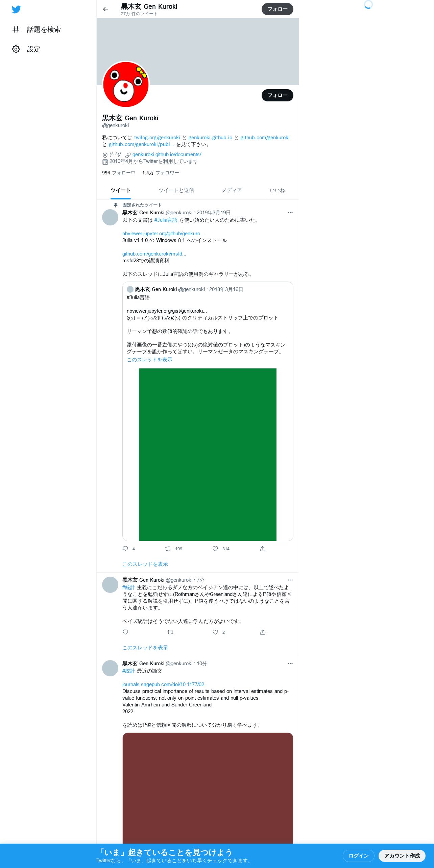Click the Twitter bird logo

(x=16, y=9)
